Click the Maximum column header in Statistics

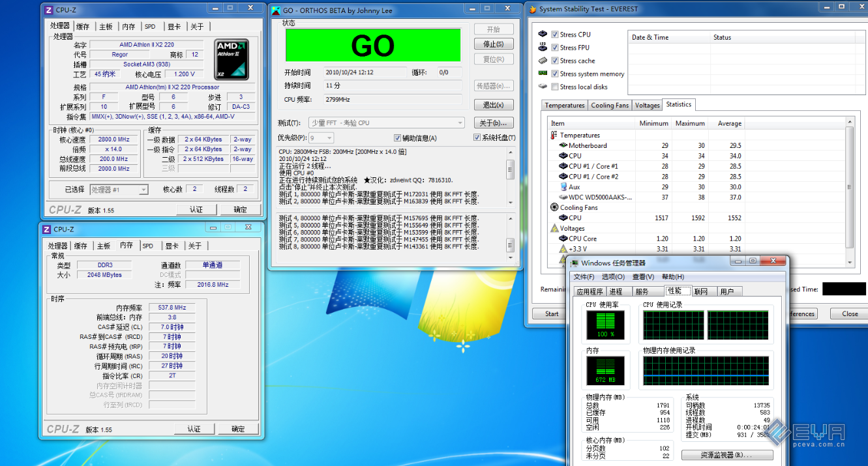coord(690,123)
